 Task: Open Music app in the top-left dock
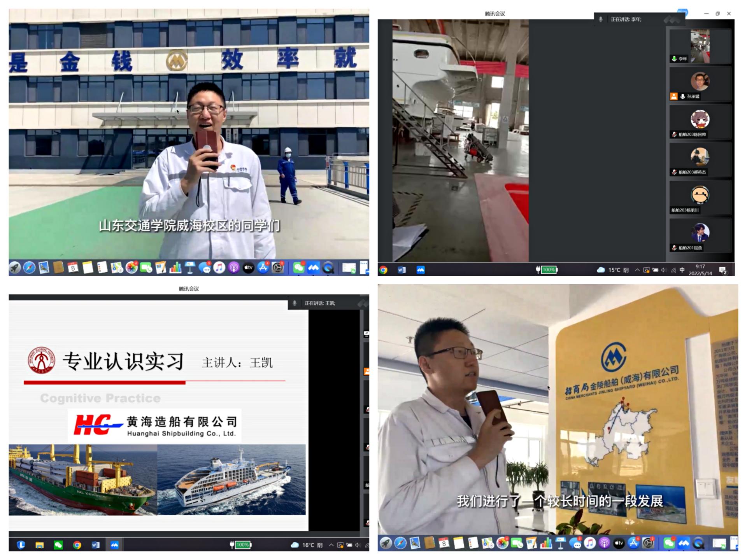(219, 268)
